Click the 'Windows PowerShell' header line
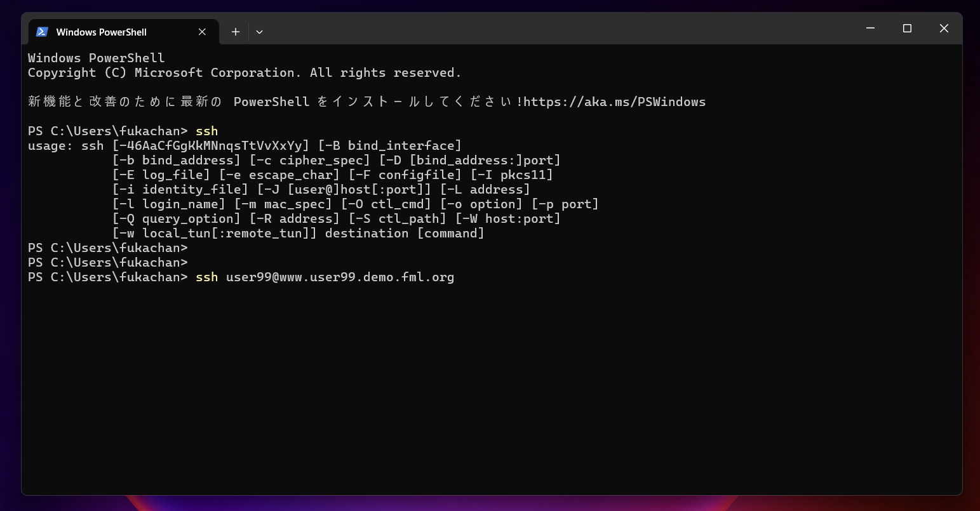This screenshot has height=511, width=980. [97, 58]
